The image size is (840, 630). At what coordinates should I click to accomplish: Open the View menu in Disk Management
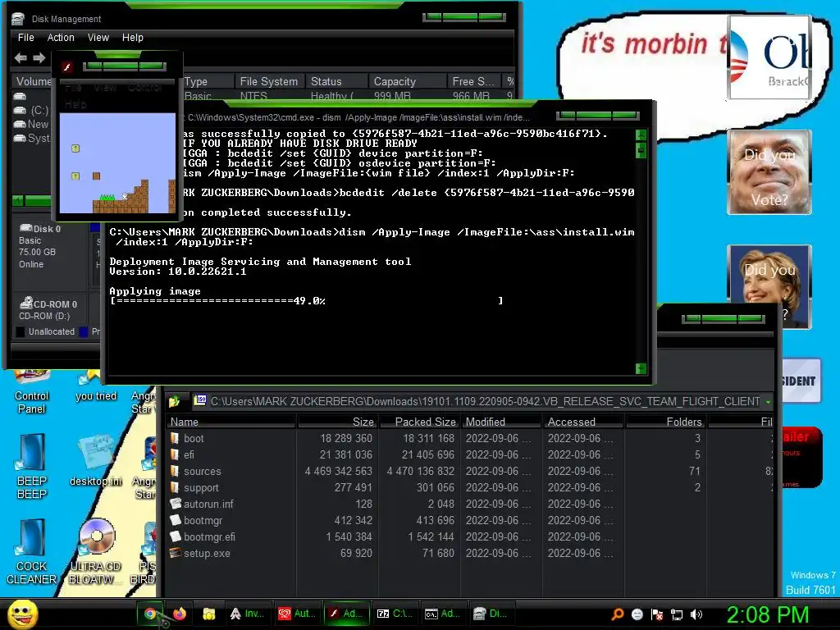pyautogui.click(x=98, y=38)
